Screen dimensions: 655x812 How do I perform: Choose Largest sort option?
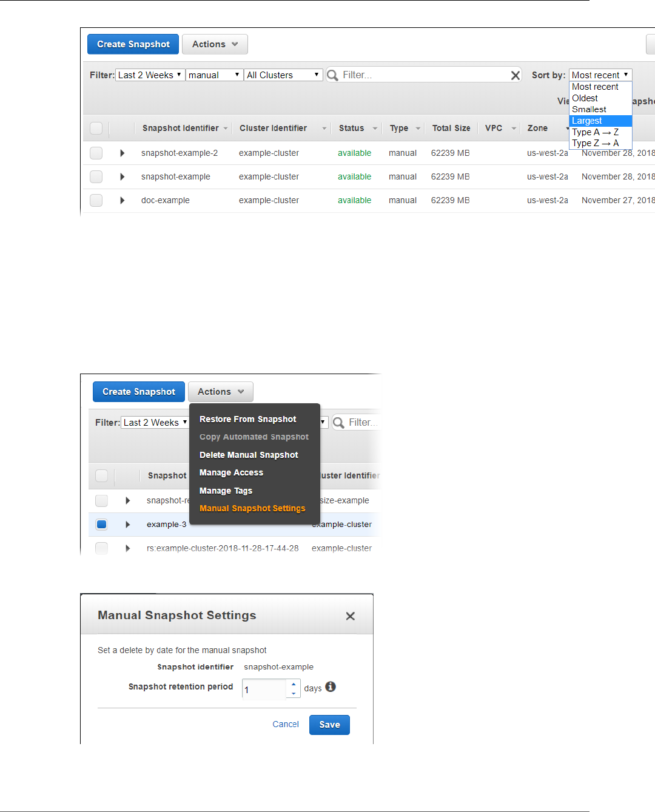coord(600,121)
